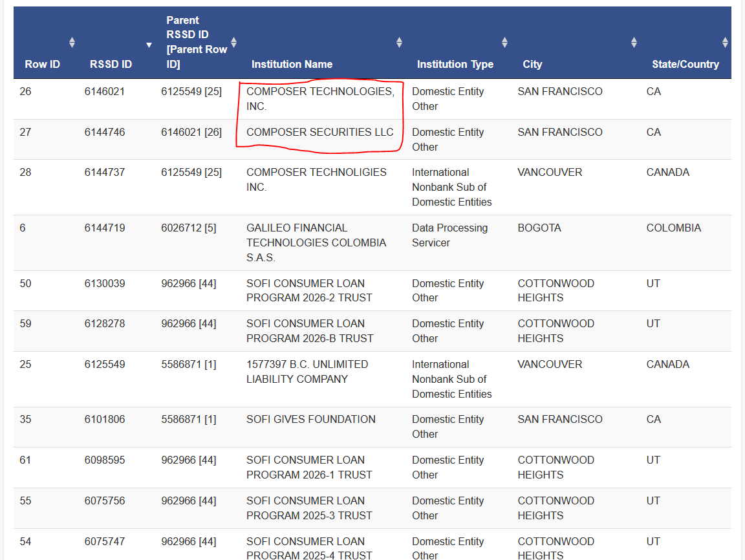Click the Institution Type column header

coord(455,64)
